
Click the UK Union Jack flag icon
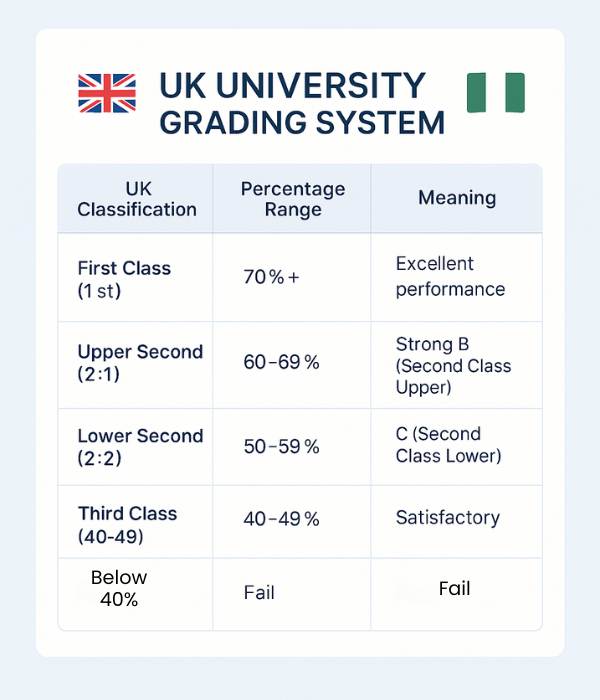(x=106, y=93)
